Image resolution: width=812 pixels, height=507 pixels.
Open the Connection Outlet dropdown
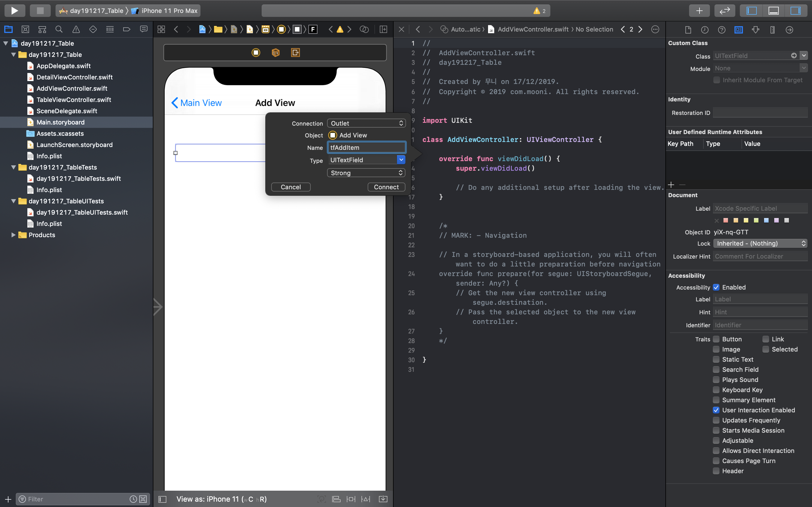(x=366, y=123)
